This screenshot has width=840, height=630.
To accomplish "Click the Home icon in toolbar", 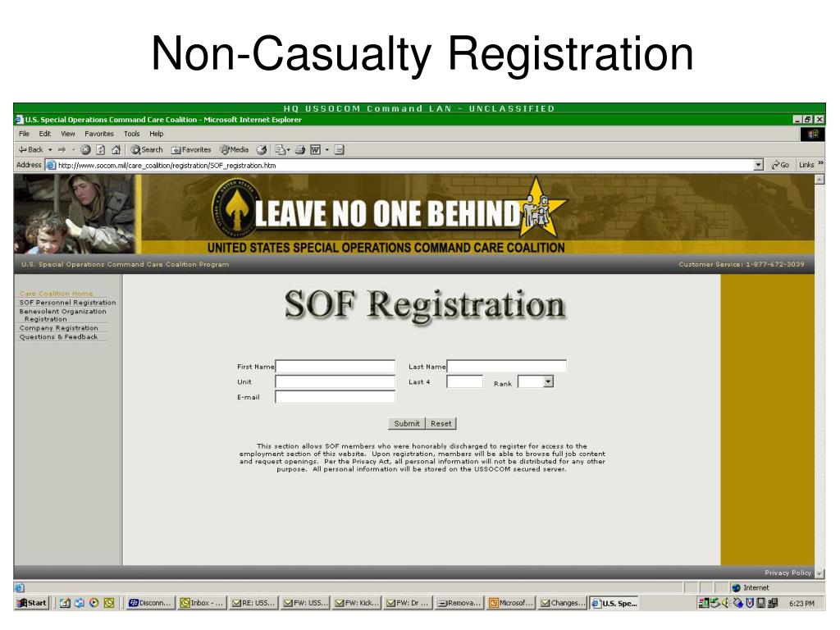I will pyautogui.click(x=116, y=150).
